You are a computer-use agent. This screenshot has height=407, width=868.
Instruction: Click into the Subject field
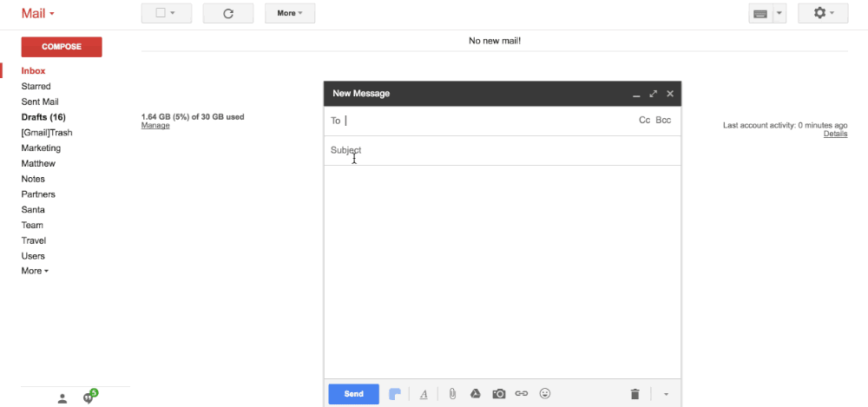click(486, 150)
